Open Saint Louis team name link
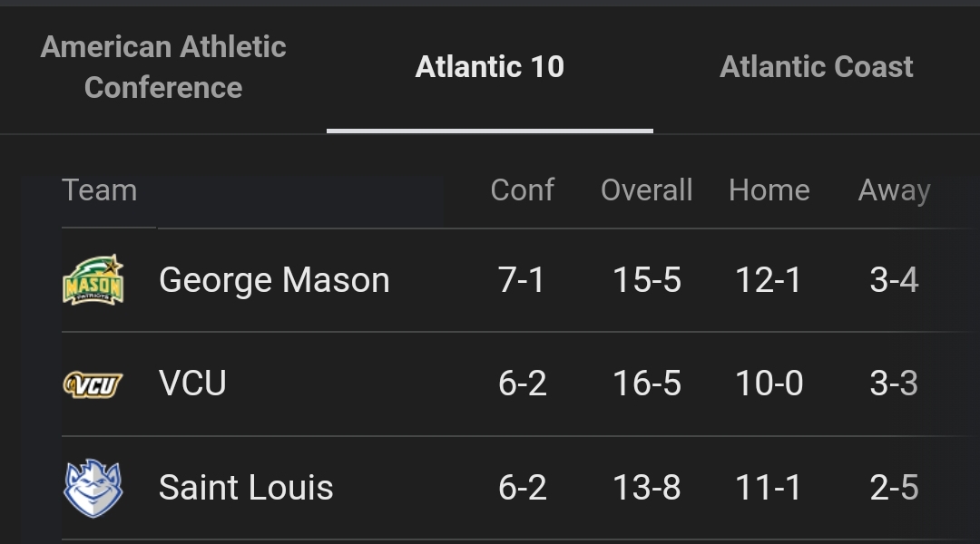Screen dimensions: 980x544 [246, 487]
